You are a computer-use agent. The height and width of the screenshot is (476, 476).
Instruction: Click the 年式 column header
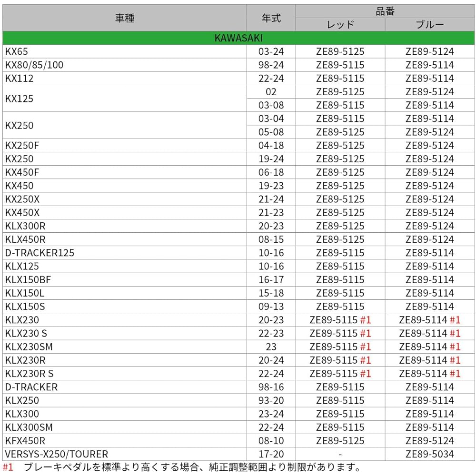point(271,18)
